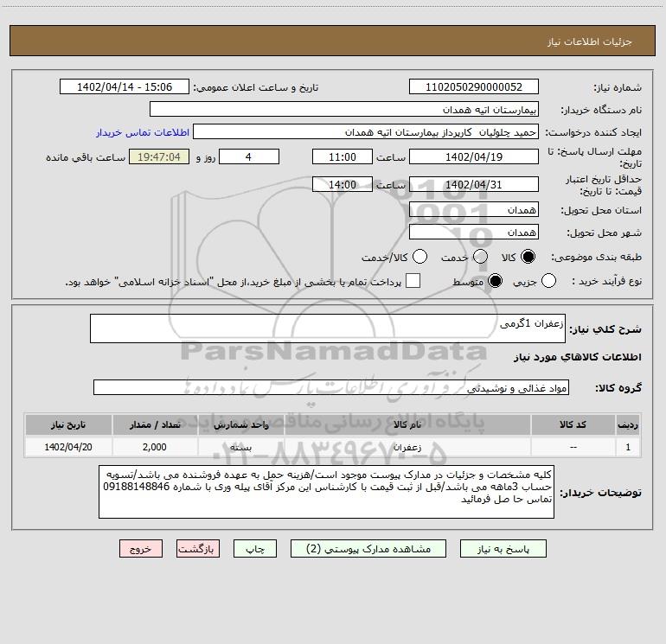This screenshot has height=644, width=666.
Task: Click the buyer notes text area
Action: tap(326, 492)
